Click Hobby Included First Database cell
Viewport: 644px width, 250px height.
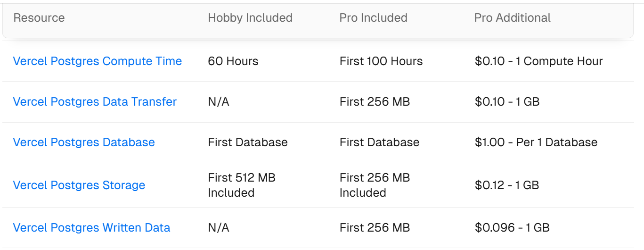click(x=248, y=142)
